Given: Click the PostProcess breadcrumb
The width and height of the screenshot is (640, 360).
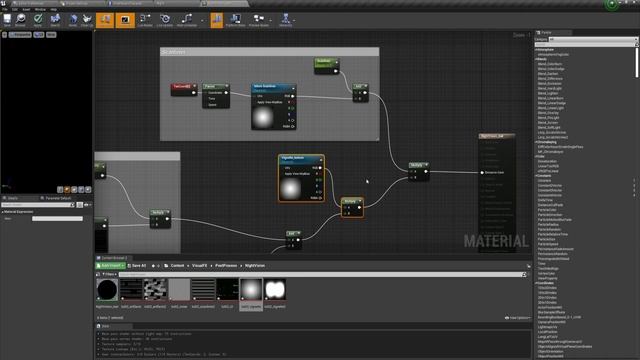Looking at the screenshot, I should [x=226, y=266].
